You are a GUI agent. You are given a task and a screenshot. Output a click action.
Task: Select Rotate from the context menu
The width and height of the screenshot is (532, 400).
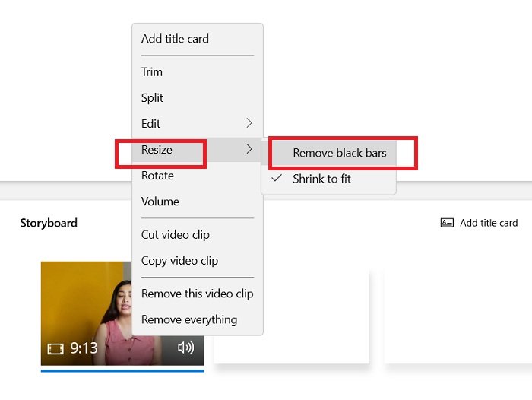tap(197, 176)
